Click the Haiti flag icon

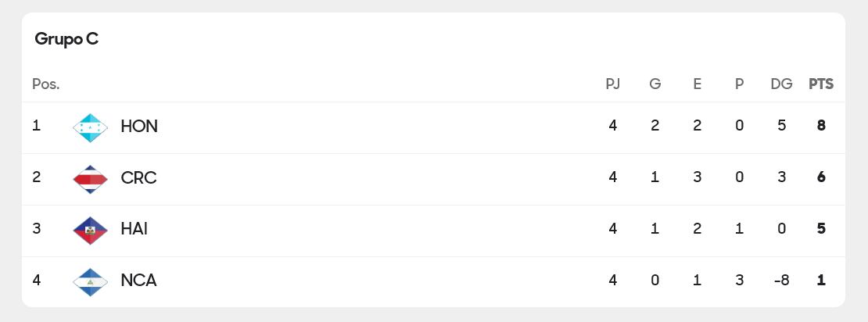pyautogui.click(x=90, y=230)
